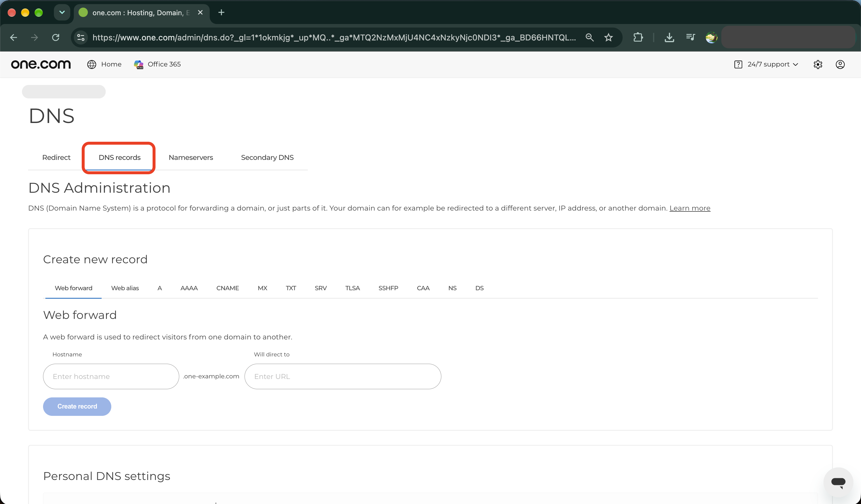The width and height of the screenshot is (861, 504).
Task: Open settings gear icon in header
Action: [x=818, y=64]
